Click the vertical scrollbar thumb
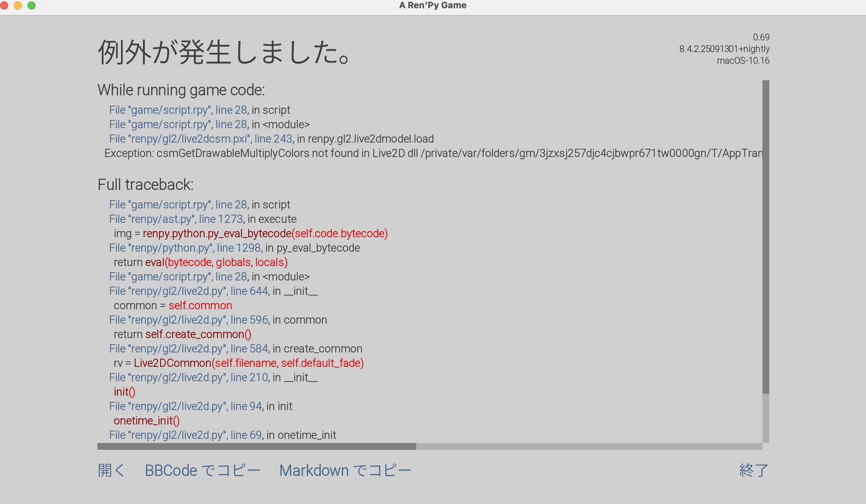 766,237
